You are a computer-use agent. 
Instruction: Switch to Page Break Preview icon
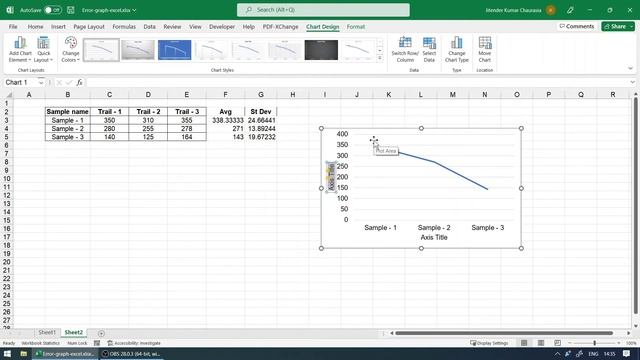tap(557, 343)
